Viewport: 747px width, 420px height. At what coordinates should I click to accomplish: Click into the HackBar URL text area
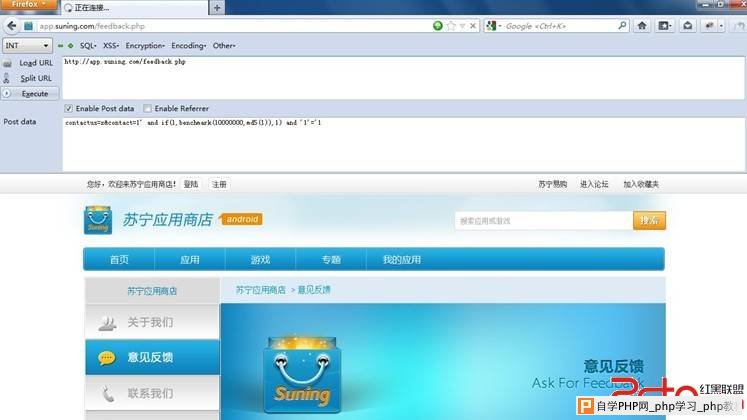tap(403, 78)
